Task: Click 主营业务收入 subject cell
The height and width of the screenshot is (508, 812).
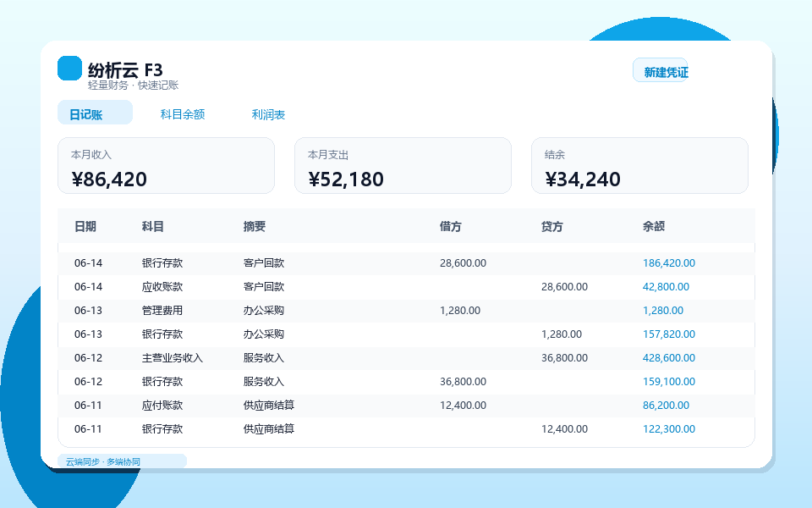Action: (173, 358)
